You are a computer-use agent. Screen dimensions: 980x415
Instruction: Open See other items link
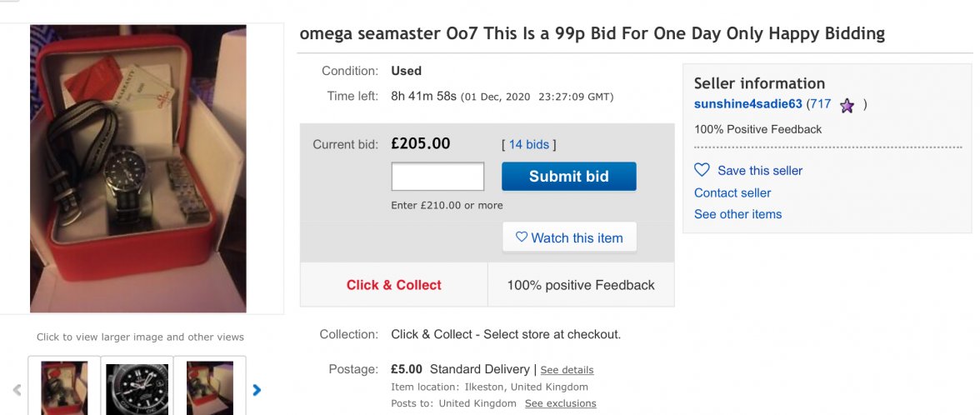[x=737, y=214]
